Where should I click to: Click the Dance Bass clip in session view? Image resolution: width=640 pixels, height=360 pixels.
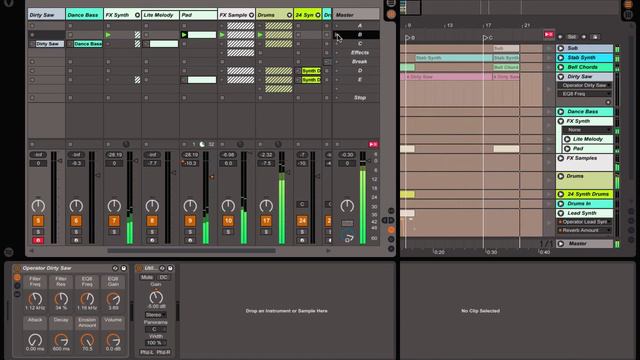click(88, 44)
